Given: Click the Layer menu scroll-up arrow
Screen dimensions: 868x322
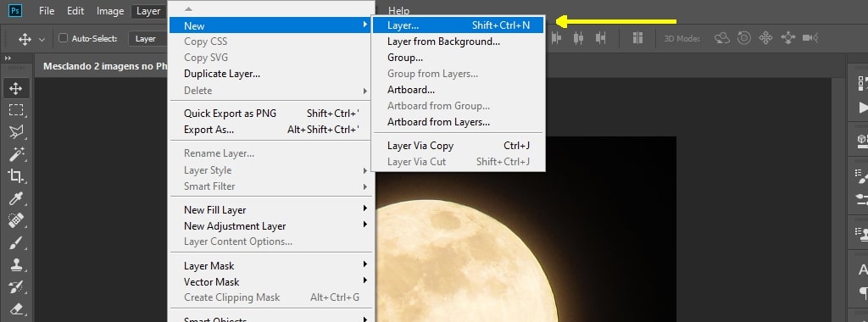Looking at the screenshot, I should 188,9.
